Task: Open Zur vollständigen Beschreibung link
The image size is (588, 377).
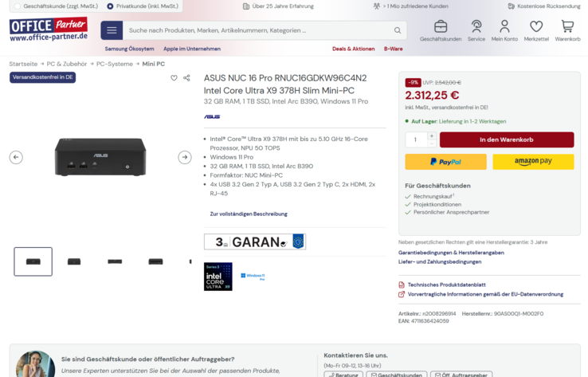Action: click(x=249, y=214)
